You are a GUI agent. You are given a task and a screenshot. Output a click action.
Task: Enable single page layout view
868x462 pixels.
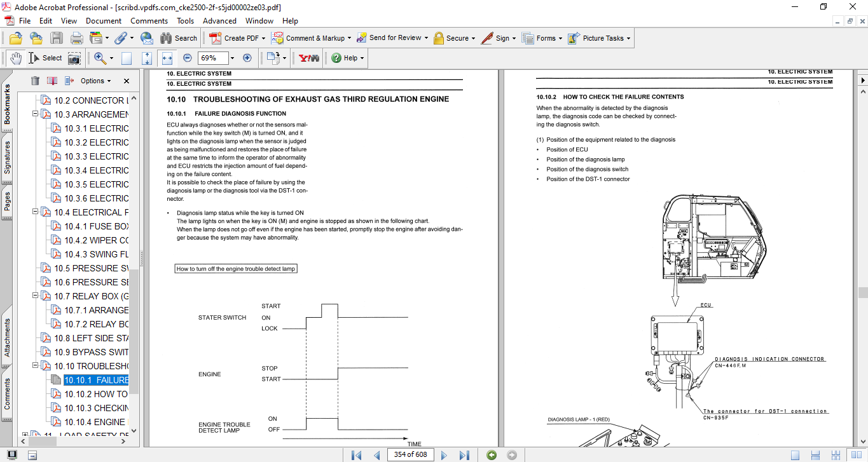pyautogui.click(x=795, y=454)
